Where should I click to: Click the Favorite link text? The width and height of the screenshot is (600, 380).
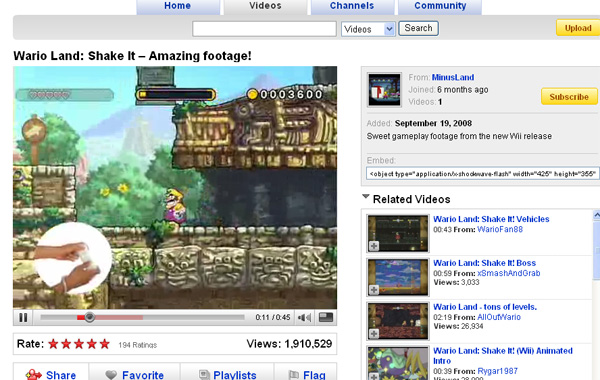tap(143, 375)
